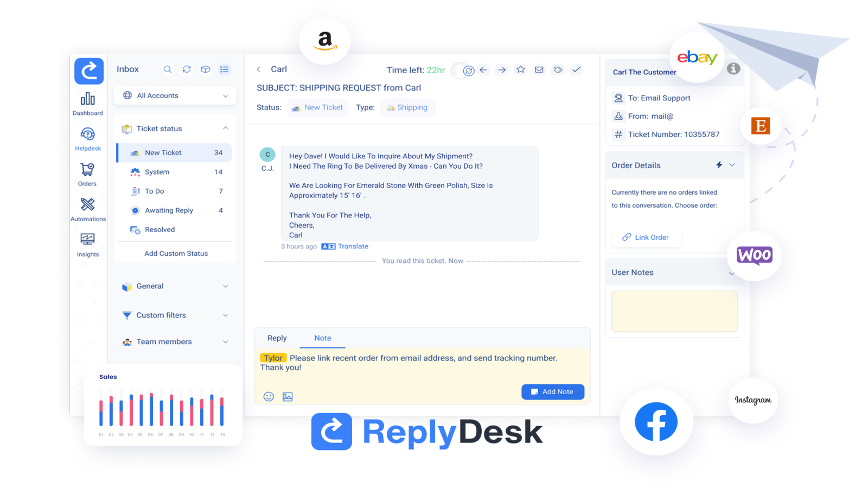Go to previous ticket with left arrow
The width and height of the screenshot is (868, 488).
483,70
